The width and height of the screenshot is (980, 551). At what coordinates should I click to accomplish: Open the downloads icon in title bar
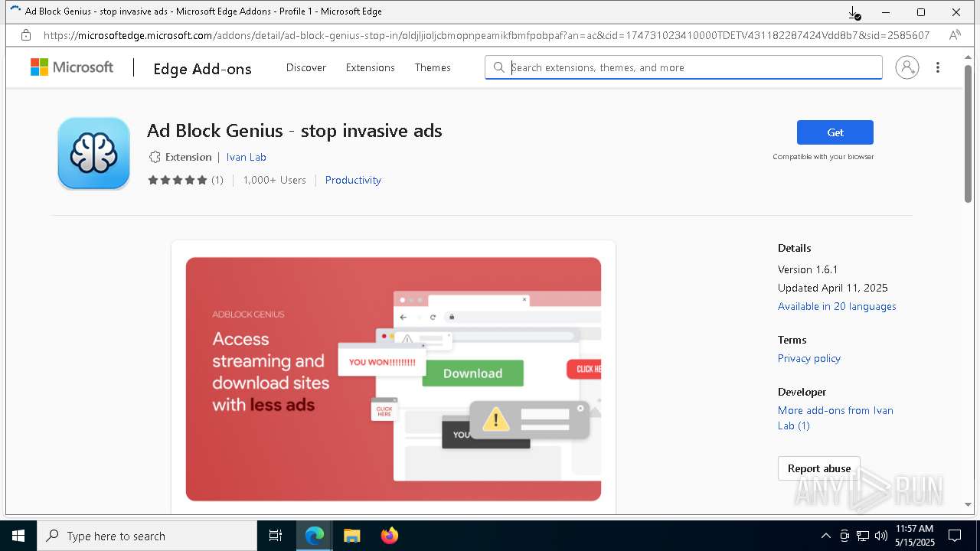854,12
